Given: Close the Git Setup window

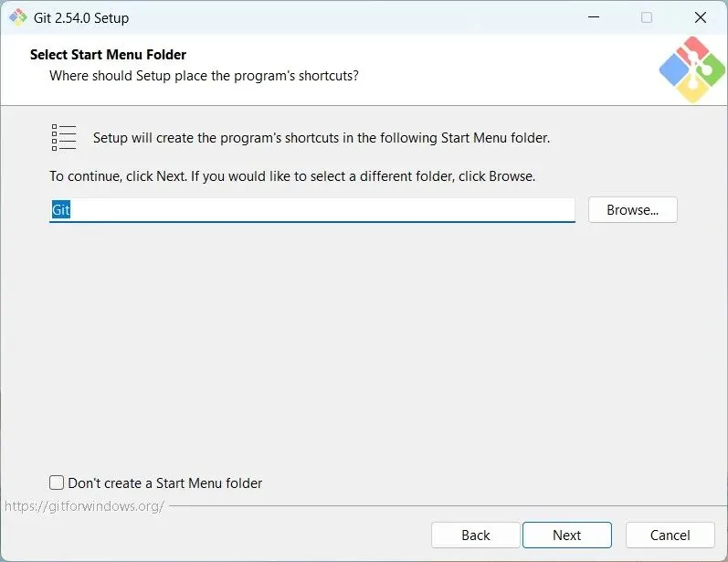Looking at the screenshot, I should [701, 17].
